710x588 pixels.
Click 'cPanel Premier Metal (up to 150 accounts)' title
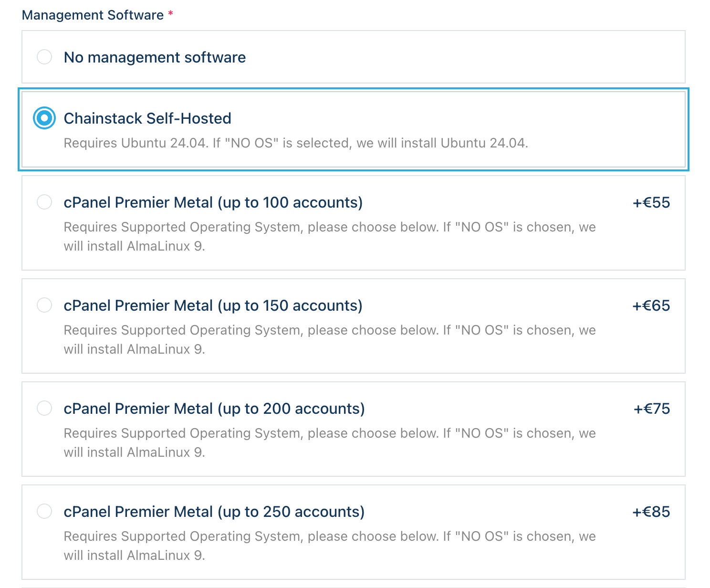click(x=213, y=305)
